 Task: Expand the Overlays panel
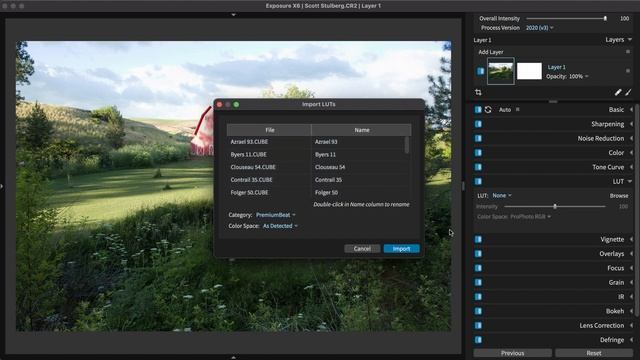631,253
